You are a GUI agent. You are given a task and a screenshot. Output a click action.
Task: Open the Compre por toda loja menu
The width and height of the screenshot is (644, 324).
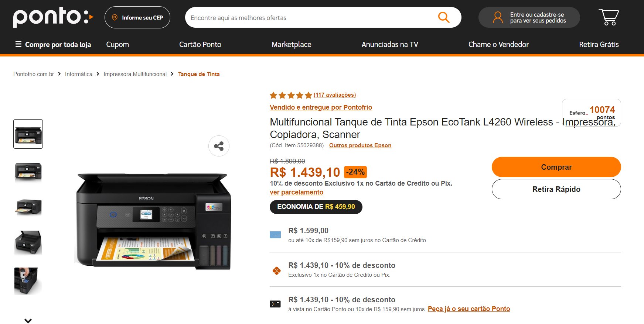point(53,44)
